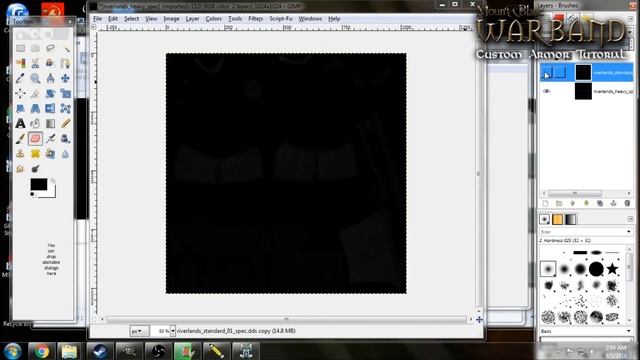The width and height of the screenshot is (640, 360).
Task: Select the Smudge tool
Action: click(x=20, y=169)
